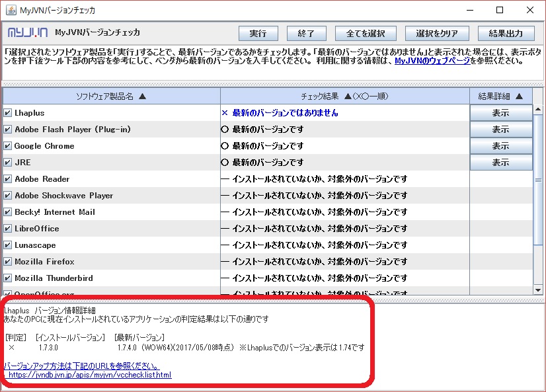Toggle the Google Chrome checkbox
This screenshot has height=392, width=546.
pyautogui.click(x=8, y=146)
